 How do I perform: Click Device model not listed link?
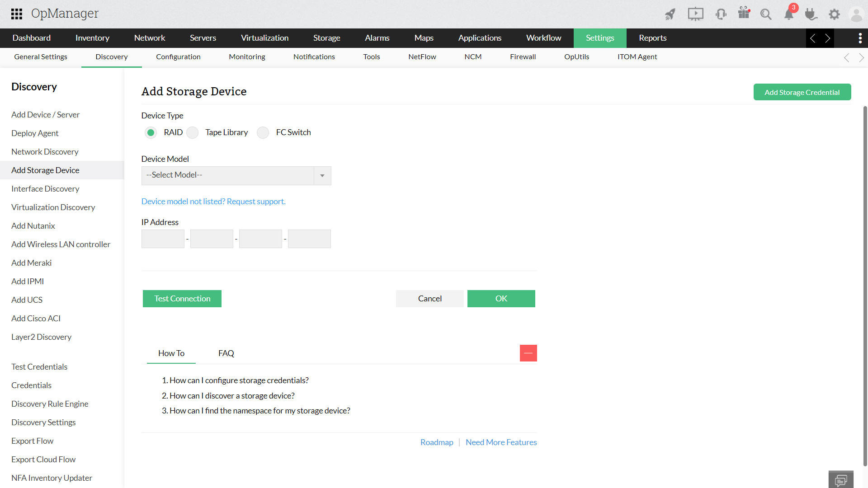[213, 202]
